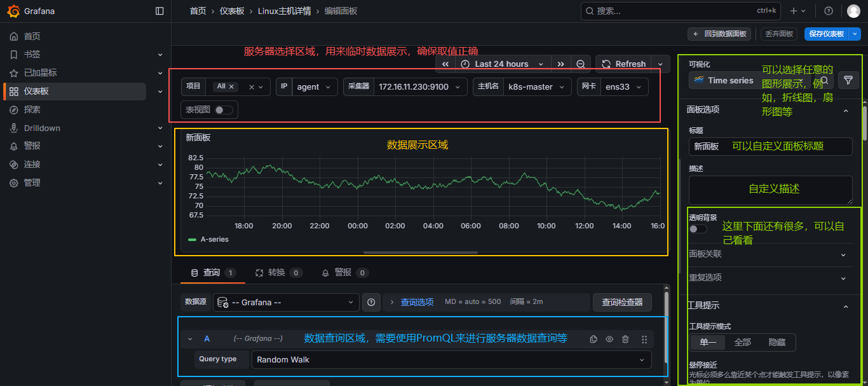Turn on the 透明背景 transparent background switch
Viewport: 868px width, 386px height.
pos(698,229)
